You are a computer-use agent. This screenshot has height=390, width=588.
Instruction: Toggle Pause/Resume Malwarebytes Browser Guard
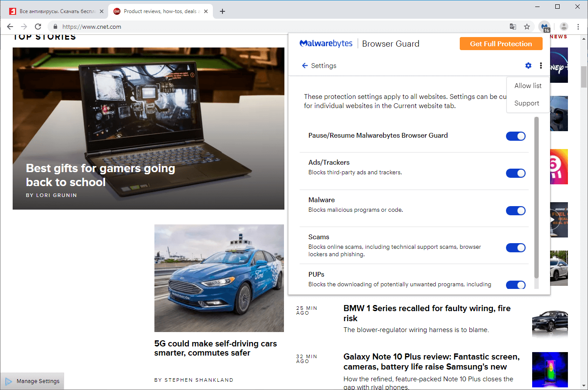(x=516, y=136)
